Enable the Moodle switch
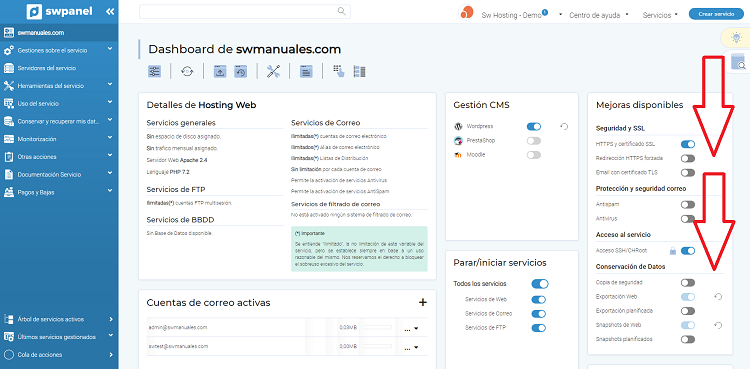The height and width of the screenshot is (369, 750). click(x=534, y=155)
